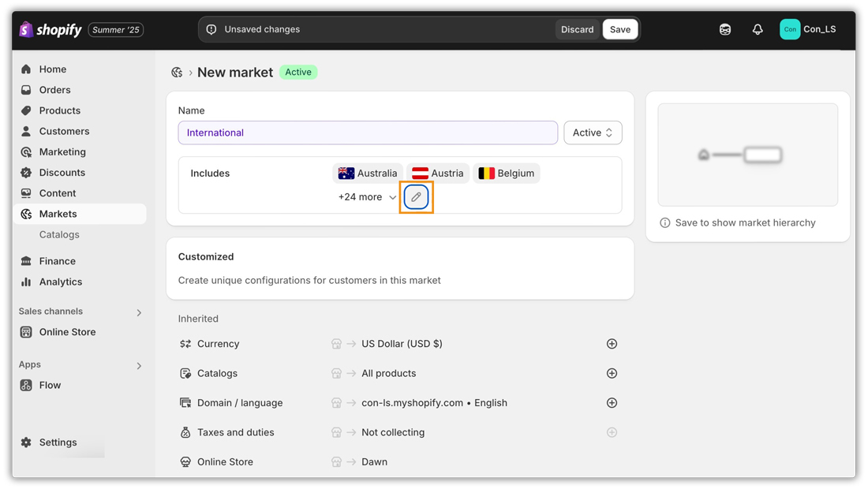The image size is (868, 489).
Task: Add Catalogs customization plus icon
Action: [612, 373]
